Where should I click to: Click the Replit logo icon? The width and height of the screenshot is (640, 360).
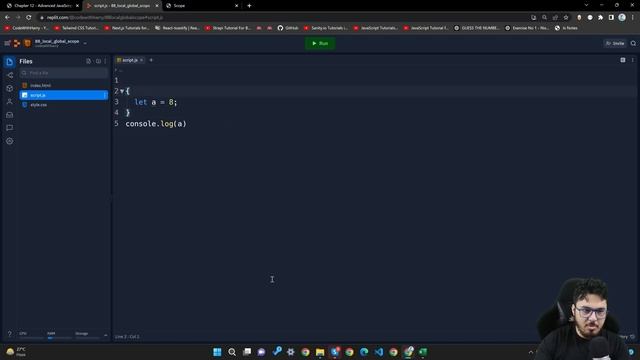17,43
